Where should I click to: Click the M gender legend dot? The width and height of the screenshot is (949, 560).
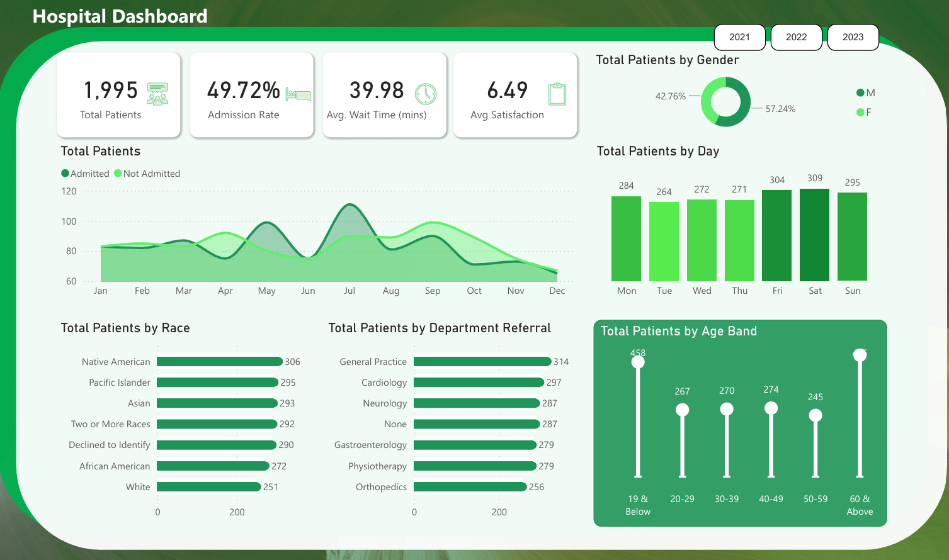pyautogui.click(x=860, y=93)
